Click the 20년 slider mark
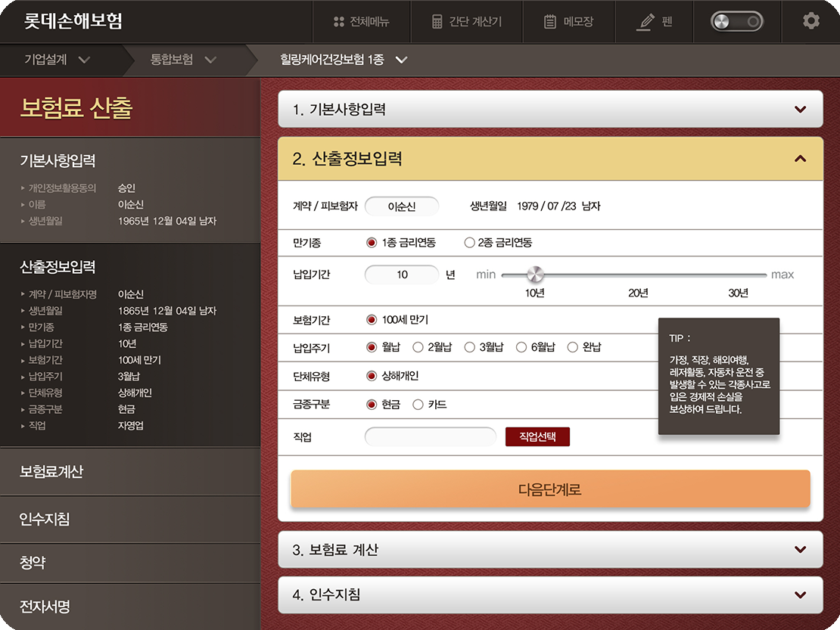This screenshot has height=630, width=840. (x=638, y=293)
